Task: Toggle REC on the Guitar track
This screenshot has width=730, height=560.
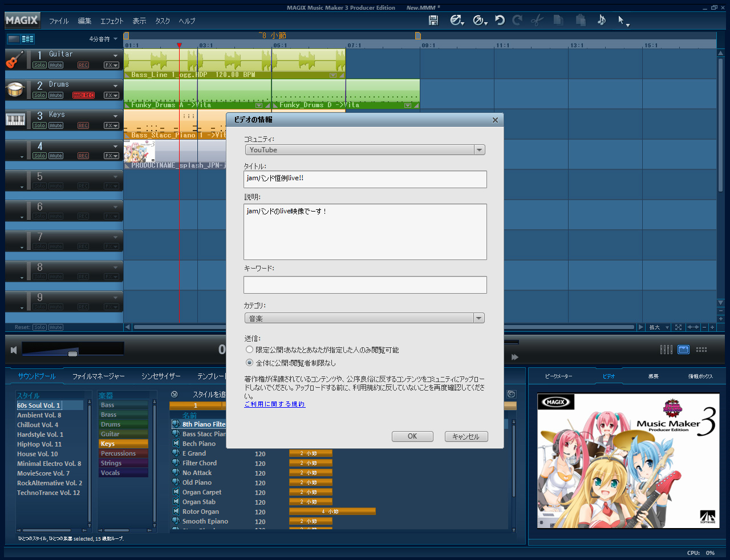Action: point(83,65)
